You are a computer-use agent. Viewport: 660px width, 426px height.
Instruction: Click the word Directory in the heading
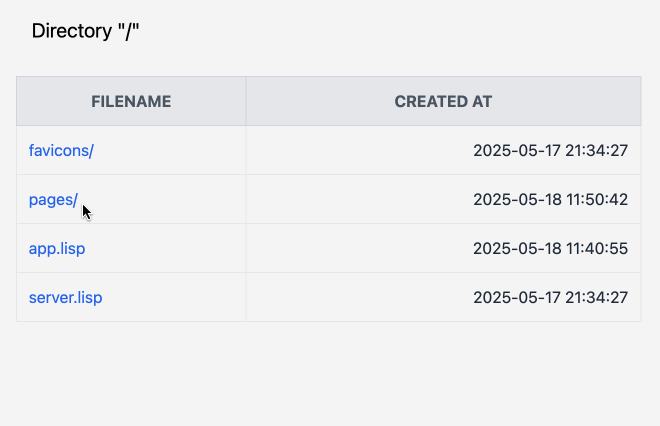[x=72, y=31]
